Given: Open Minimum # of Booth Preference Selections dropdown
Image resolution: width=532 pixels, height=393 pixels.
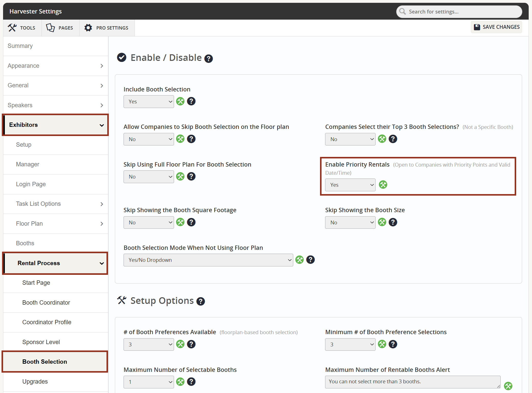Looking at the screenshot, I should (350, 345).
